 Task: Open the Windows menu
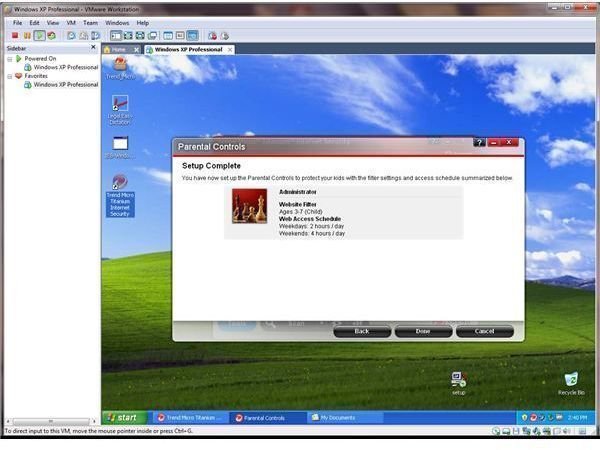pyautogui.click(x=117, y=23)
